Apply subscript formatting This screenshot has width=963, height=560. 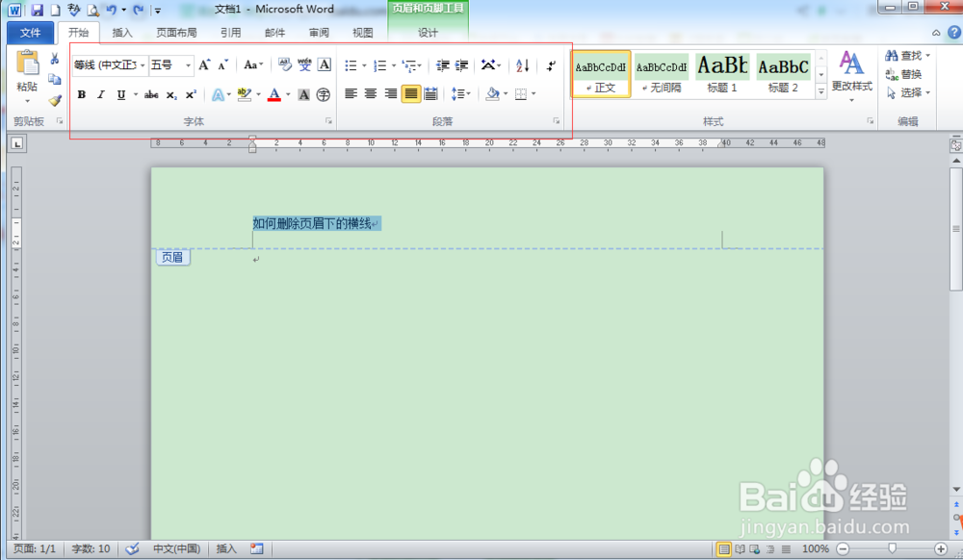coord(171,94)
